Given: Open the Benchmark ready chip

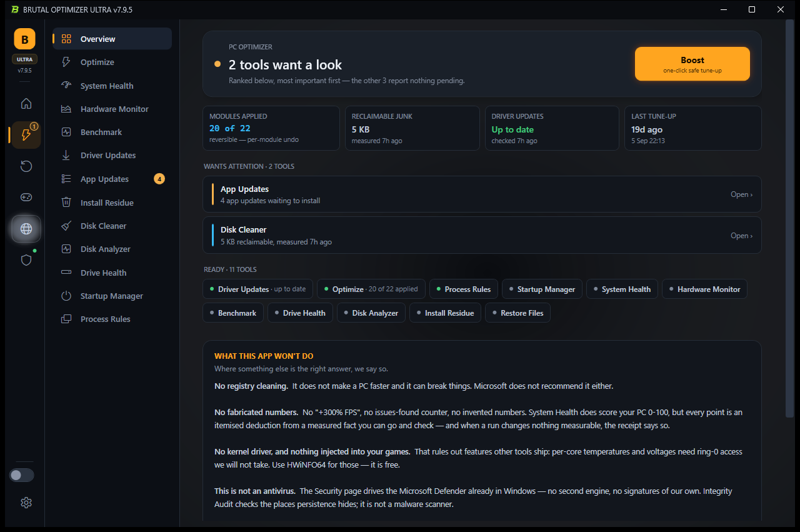Looking at the screenshot, I should pos(233,313).
